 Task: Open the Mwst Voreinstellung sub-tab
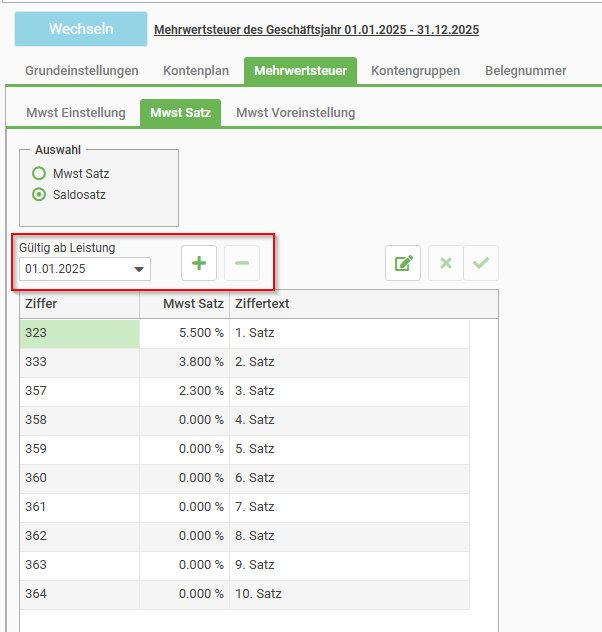click(x=295, y=113)
